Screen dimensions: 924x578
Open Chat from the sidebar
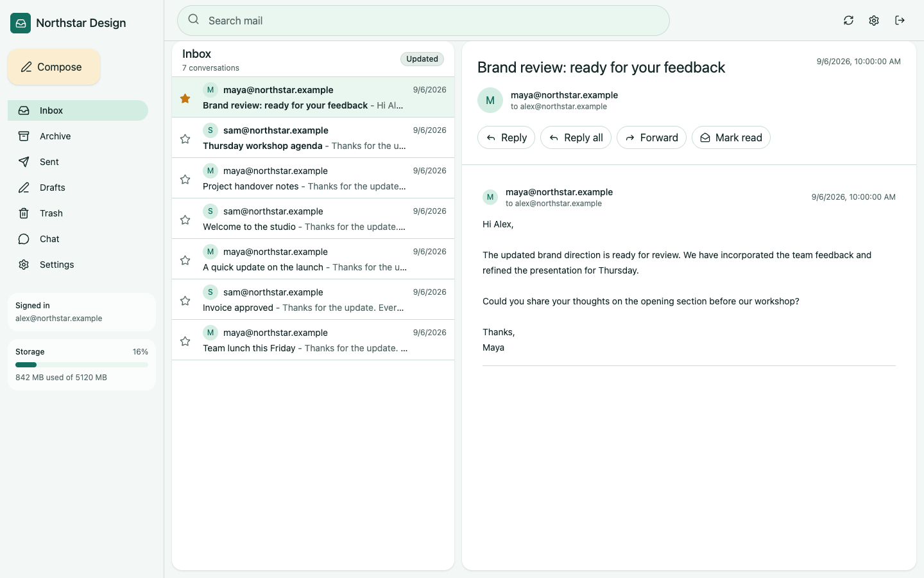click(78, 239)
